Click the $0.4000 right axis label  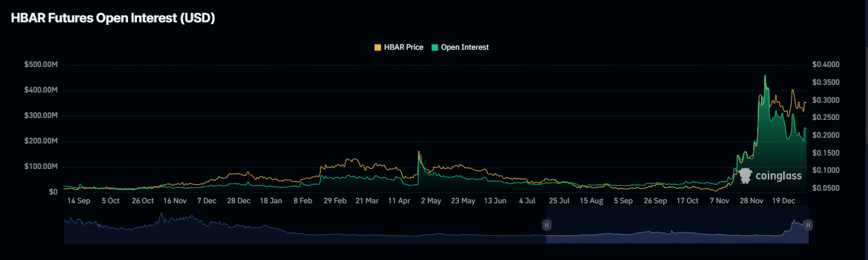[827, 64]
